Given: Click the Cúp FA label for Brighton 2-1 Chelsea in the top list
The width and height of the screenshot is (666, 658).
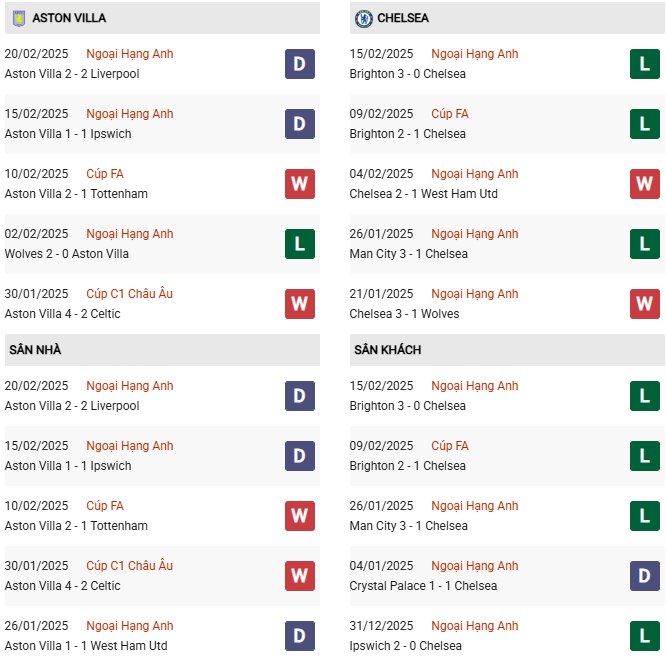Looking at the screenshot, I should click(450, 114).
